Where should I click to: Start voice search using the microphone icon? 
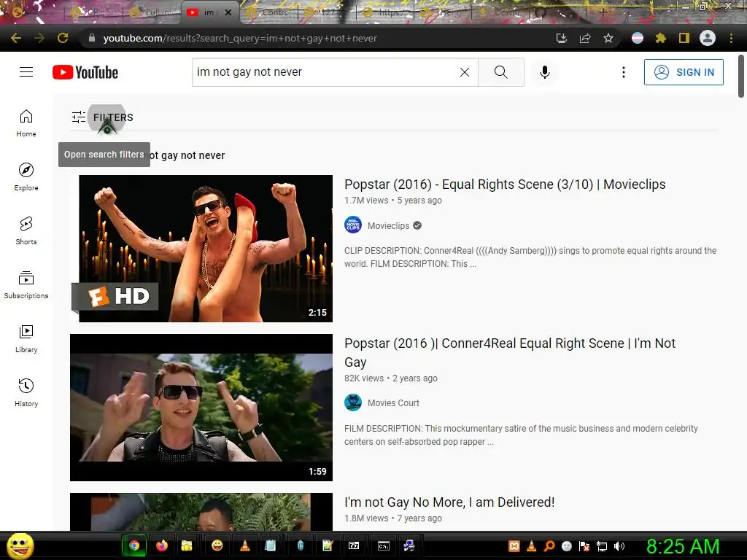coord(544,72)
